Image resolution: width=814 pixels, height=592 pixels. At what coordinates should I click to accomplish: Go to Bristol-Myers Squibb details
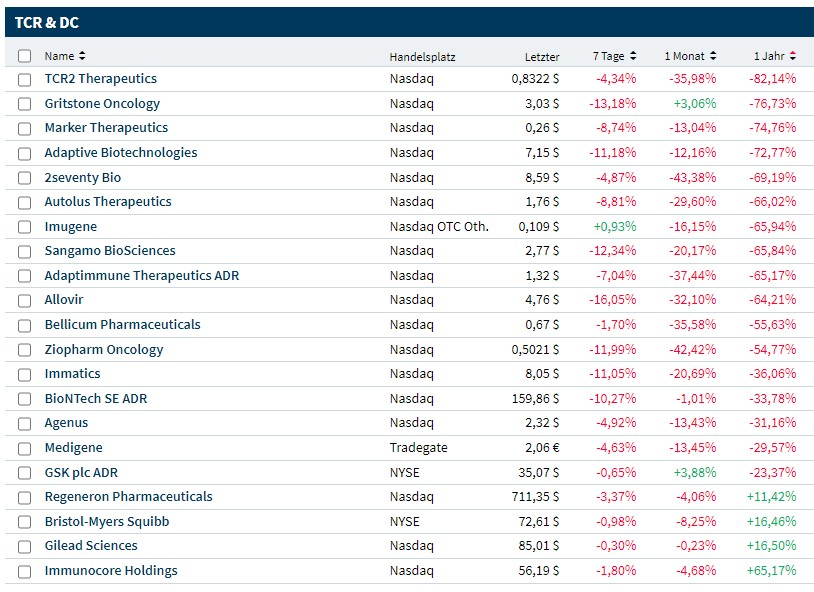coord(107,521)
